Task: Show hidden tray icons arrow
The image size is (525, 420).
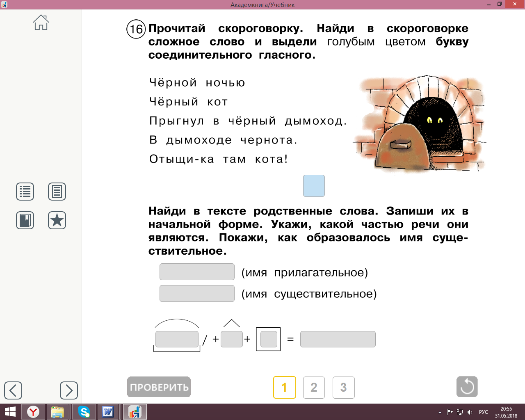Action: click(x=440, y=412)
